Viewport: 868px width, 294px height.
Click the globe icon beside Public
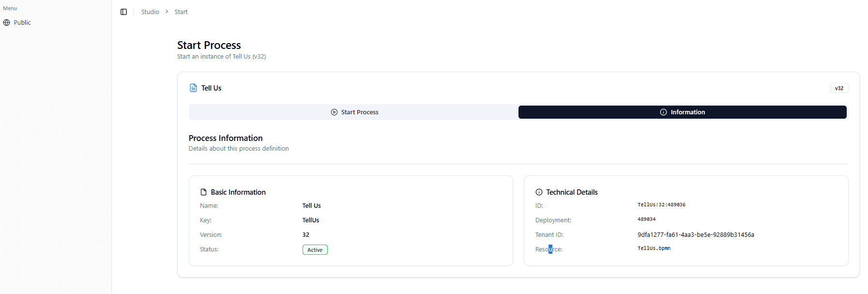click(x=7, y=22)
